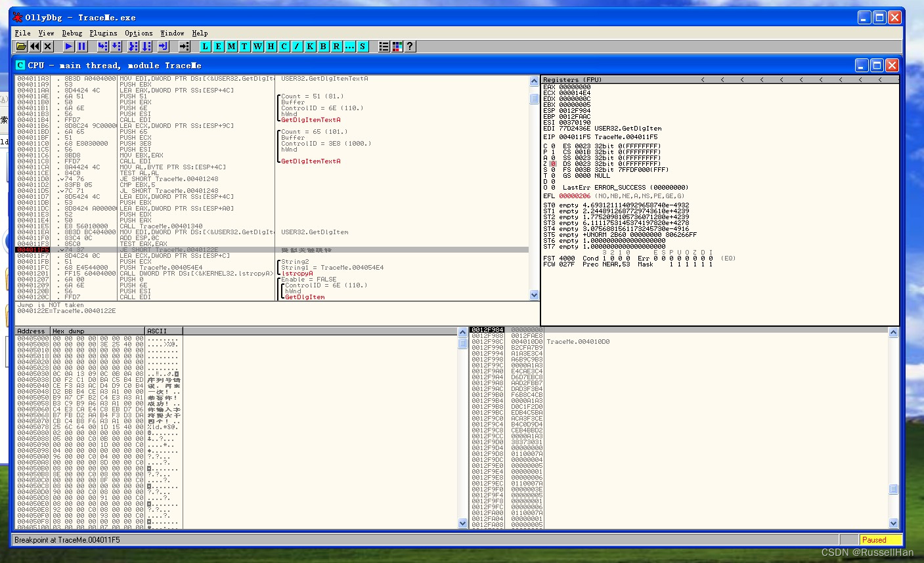The height and width of the screenshot is (563, 924).
Task: Open Run trace with ellipsis button
Action: tap(349, 47)
